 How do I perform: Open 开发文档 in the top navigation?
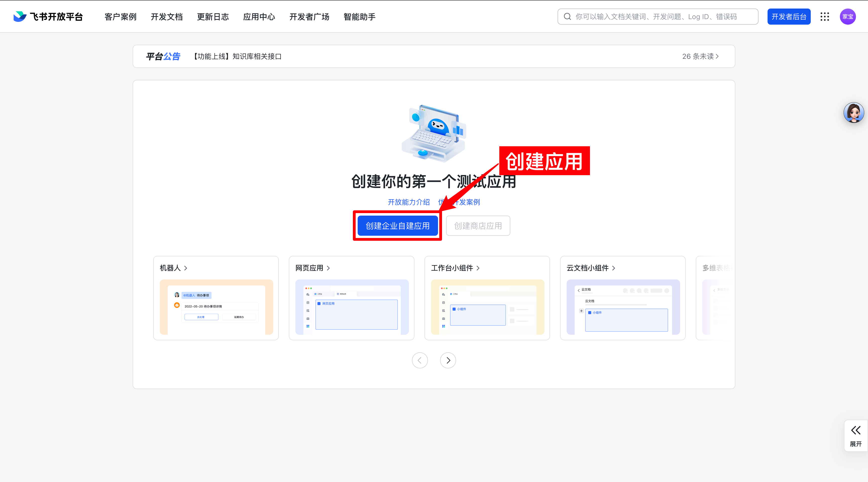(167, 17)
